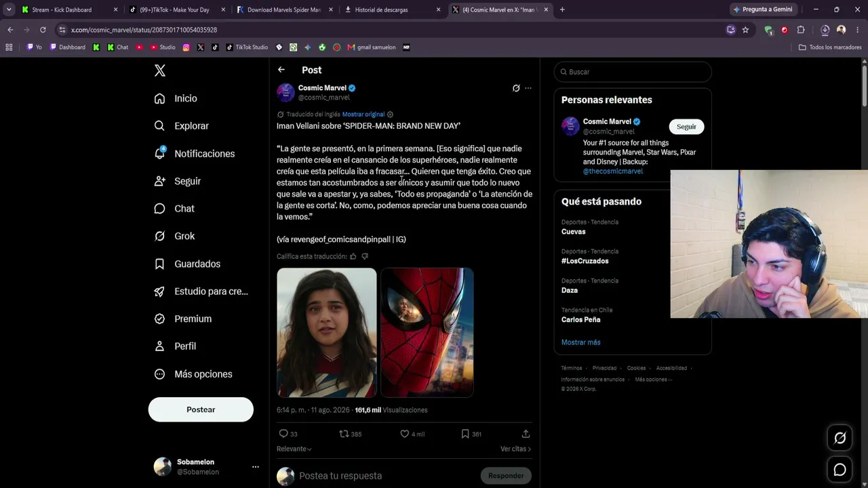Expand the Relevante reply sort dropdown
The height and width of the screenshot is (488, 868).
click(294, 449)
